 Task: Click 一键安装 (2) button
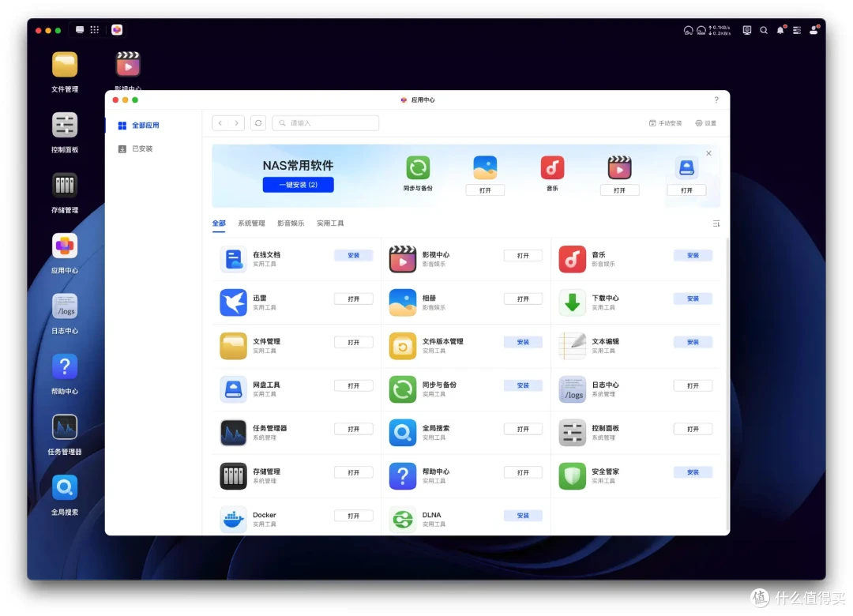298,185
